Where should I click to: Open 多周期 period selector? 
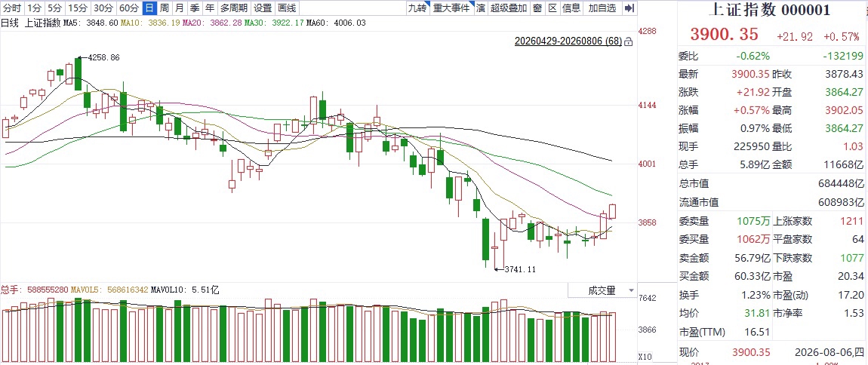point(234,8)
